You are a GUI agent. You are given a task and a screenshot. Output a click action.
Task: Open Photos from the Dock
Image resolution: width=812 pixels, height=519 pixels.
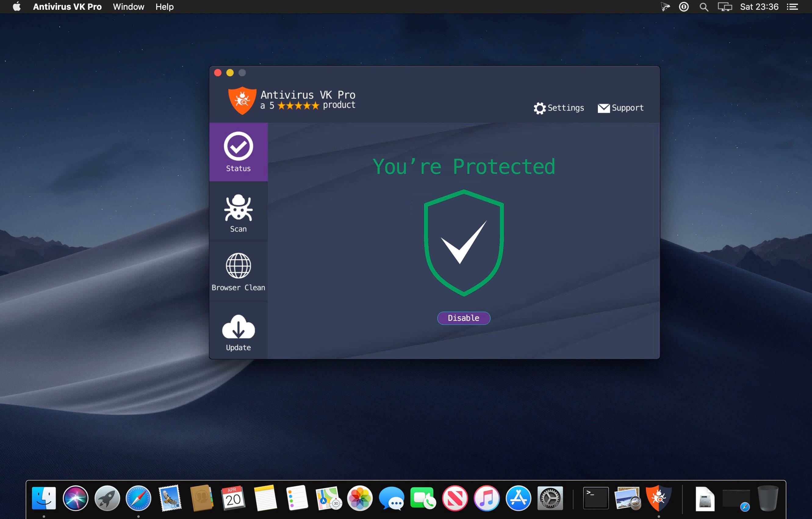[x=360, y=498]
